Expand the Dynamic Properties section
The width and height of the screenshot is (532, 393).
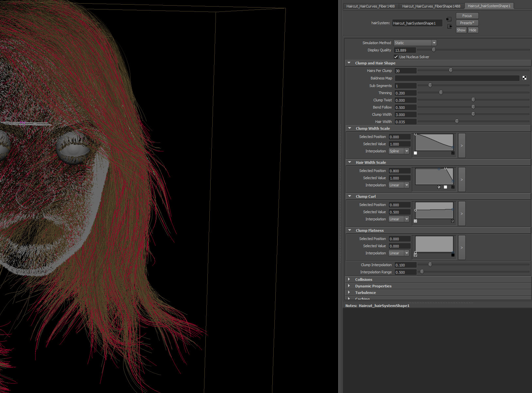click(349, 286)
